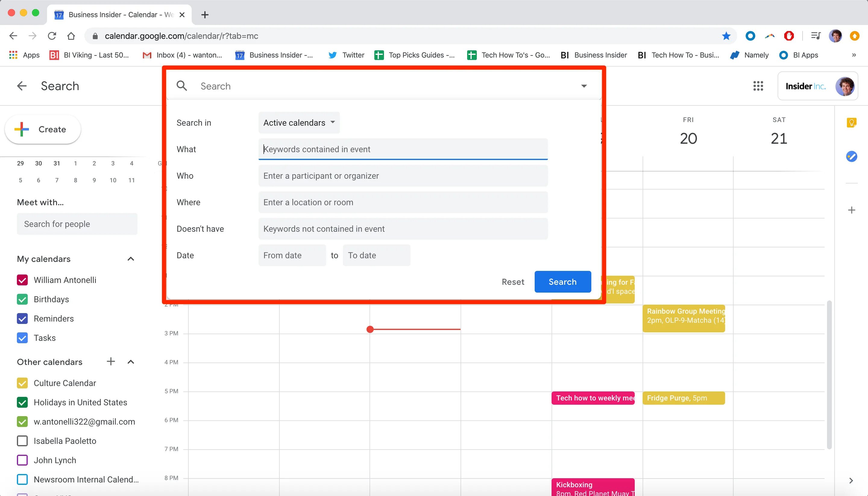Expand the Active calendars dropdown
Image resolution: width=868 pixels, height=496 pixels.
pos(299,122)
